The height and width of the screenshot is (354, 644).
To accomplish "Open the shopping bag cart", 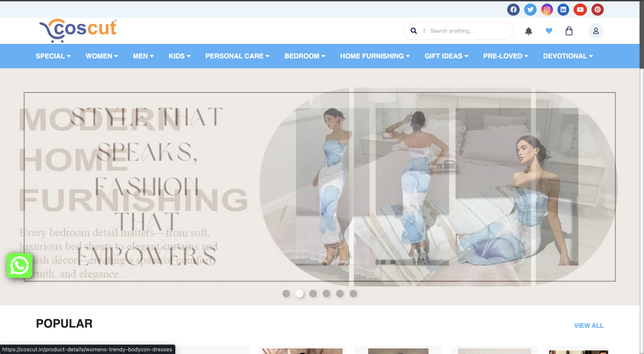I will click(x=569, y=31).
